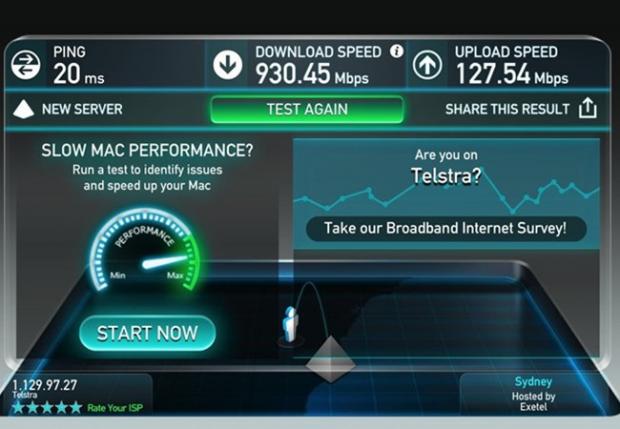Click the person figure icon on map
Image resolution: width=620 pixels, height=429 pixels.
click(x=291, y=324)
